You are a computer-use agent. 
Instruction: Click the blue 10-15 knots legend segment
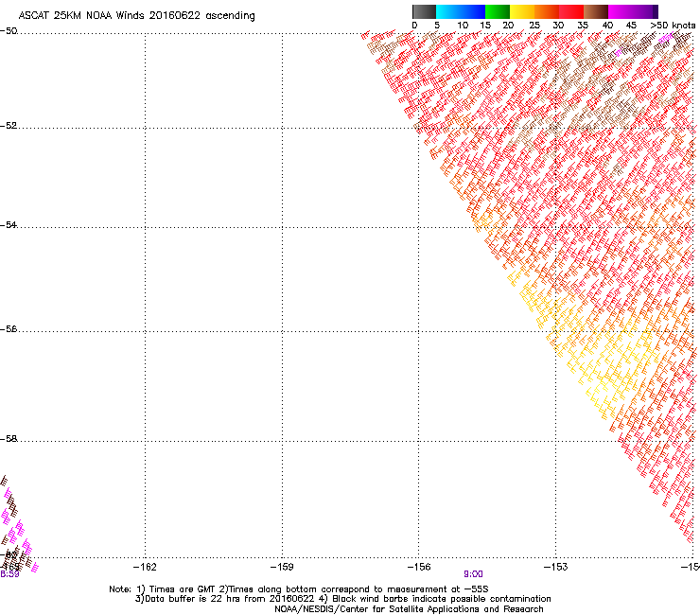(x=473, y=11)
